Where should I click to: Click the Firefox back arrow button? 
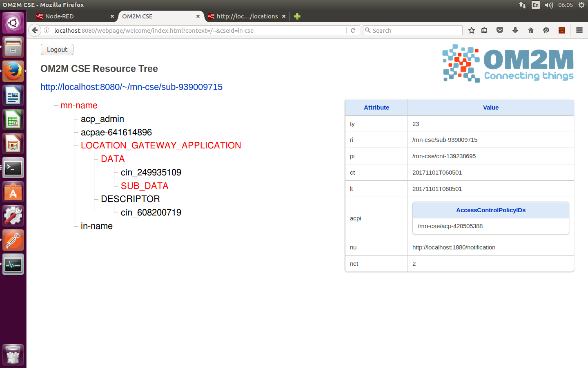pos(35,30)
